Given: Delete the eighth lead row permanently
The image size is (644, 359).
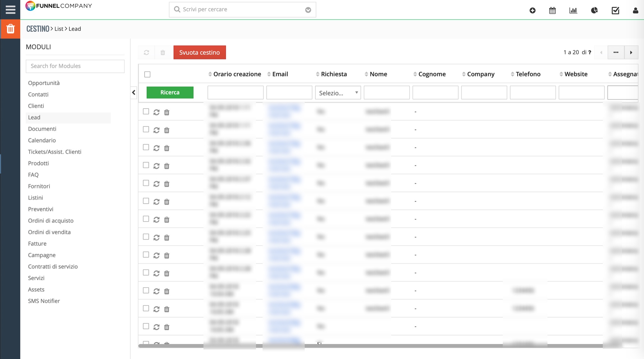Looking at the screenshot, I should tap(167, 237).
